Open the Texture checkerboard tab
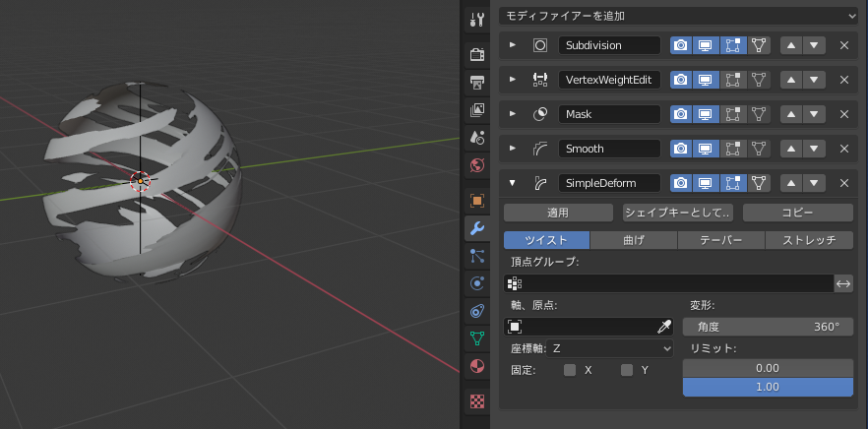868x429 pixels. pyautogui.click(x=476, y=401)
